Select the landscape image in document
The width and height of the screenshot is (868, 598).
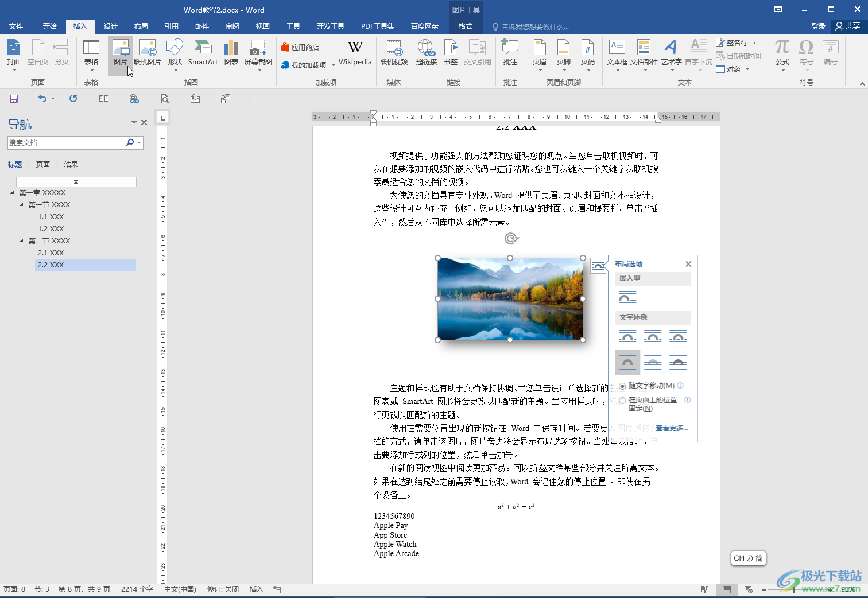510,299
